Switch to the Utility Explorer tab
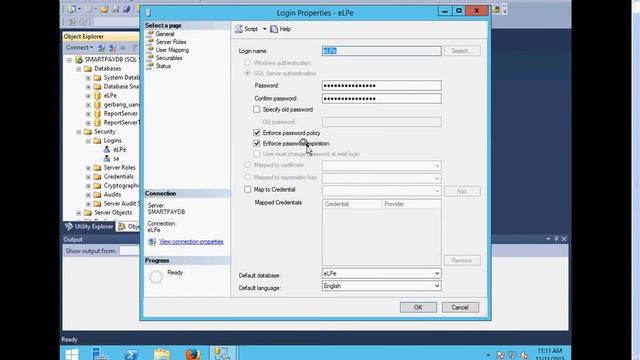The image size is (640, 360). (x=89, y=227)
